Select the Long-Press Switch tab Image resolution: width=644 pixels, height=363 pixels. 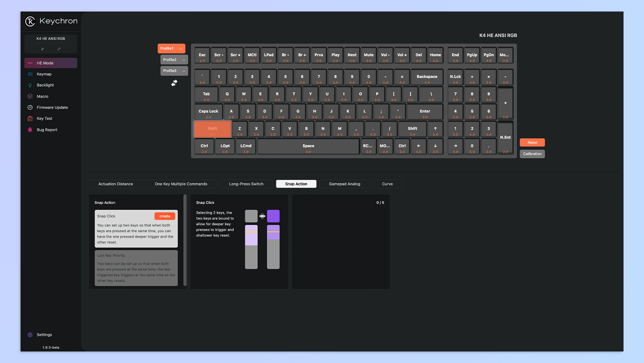pyautogui.click(x=246, y=184)
